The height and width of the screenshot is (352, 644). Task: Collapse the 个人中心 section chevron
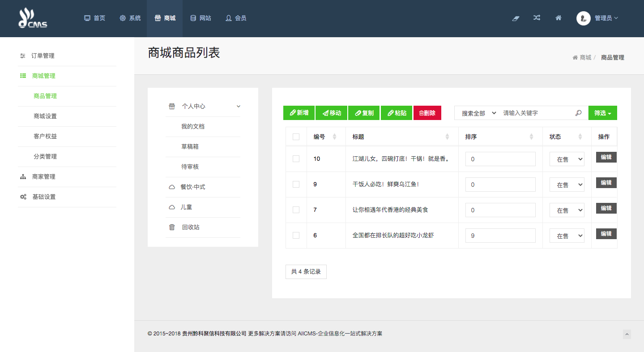(239, 107)
